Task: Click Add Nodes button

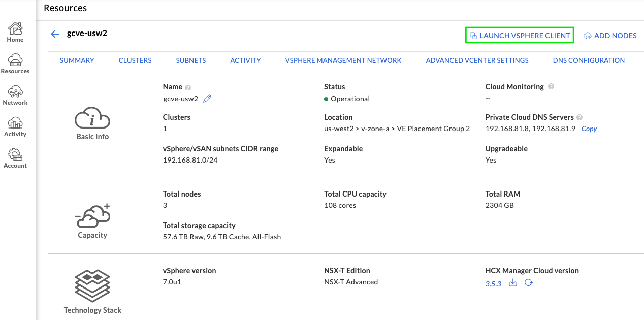Action: click(x=610, y=36)
